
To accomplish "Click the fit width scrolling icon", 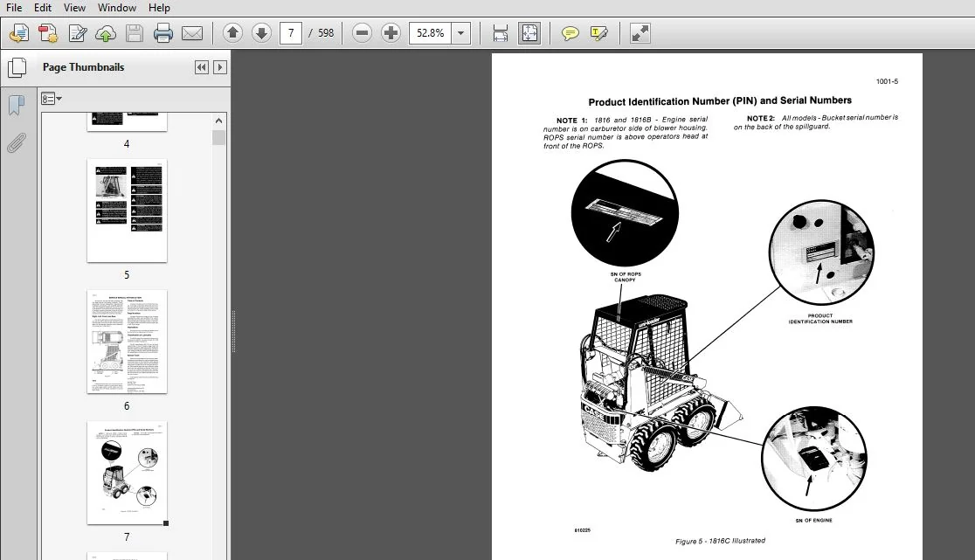I will (500, 33).
